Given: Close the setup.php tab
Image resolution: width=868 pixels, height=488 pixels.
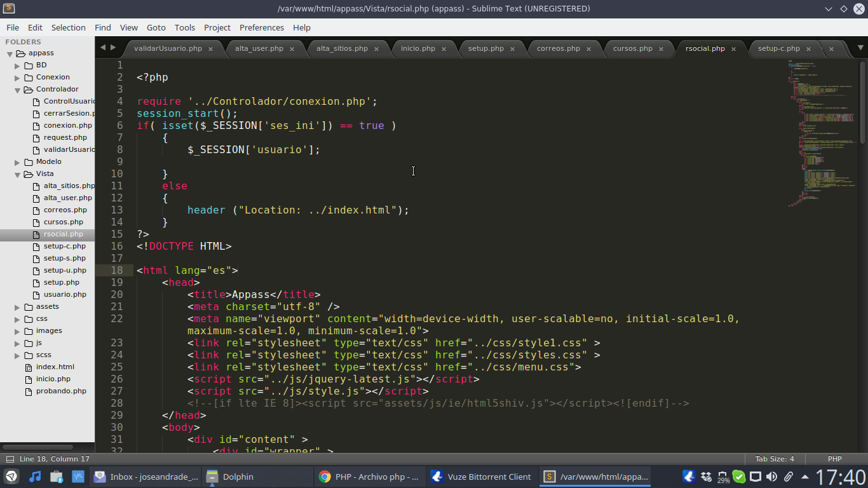Looking at the screenshot, I should coord(512,49).
